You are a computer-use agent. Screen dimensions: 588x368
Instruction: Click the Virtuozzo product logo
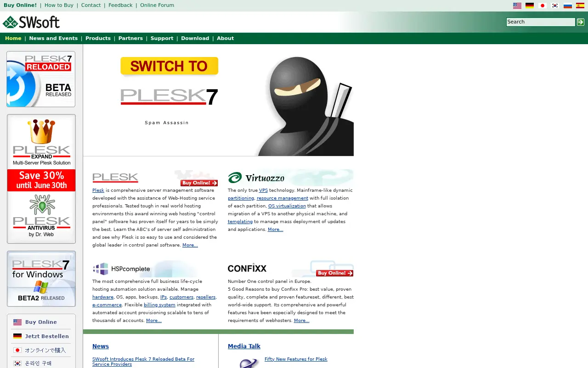256,178
